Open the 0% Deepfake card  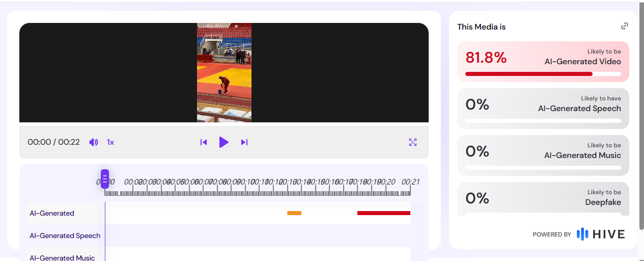pyautogui.click(x=543, y=199)
